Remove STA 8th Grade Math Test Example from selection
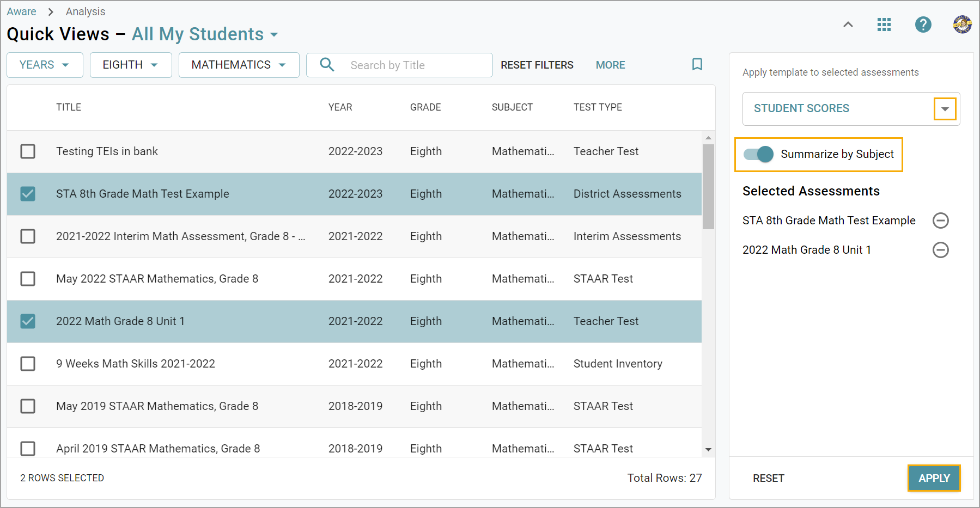This screenshot has width=980, height=508. coord(940,221)
